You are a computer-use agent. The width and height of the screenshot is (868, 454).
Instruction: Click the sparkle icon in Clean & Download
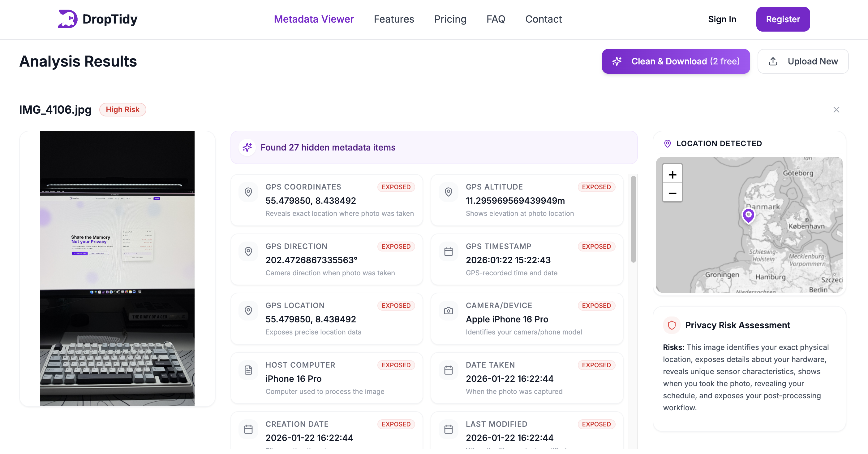point(617,61)
